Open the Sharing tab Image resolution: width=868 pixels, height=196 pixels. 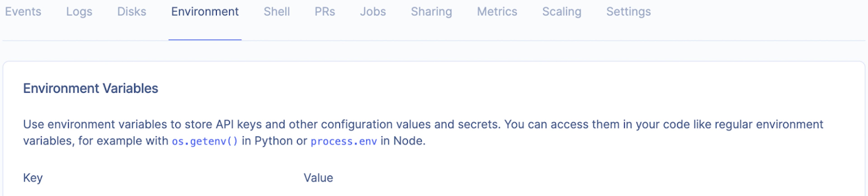coord(431,12)
